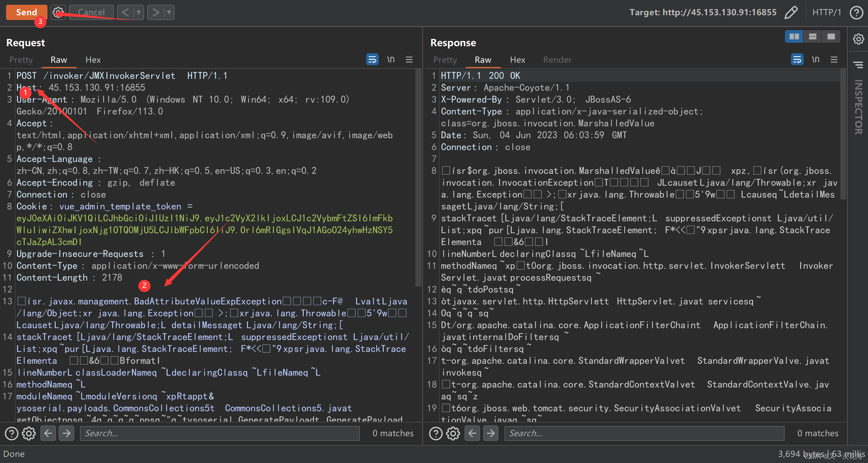Click the Cancel button

91,12
